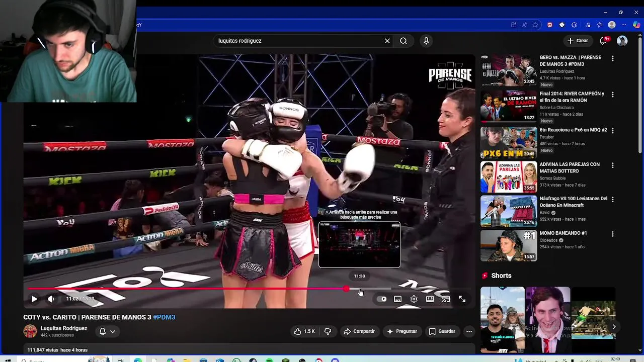The height and width of the screenshot is (362, 644).
Task: Click the Crear button
Action: [x=578, y=41]
